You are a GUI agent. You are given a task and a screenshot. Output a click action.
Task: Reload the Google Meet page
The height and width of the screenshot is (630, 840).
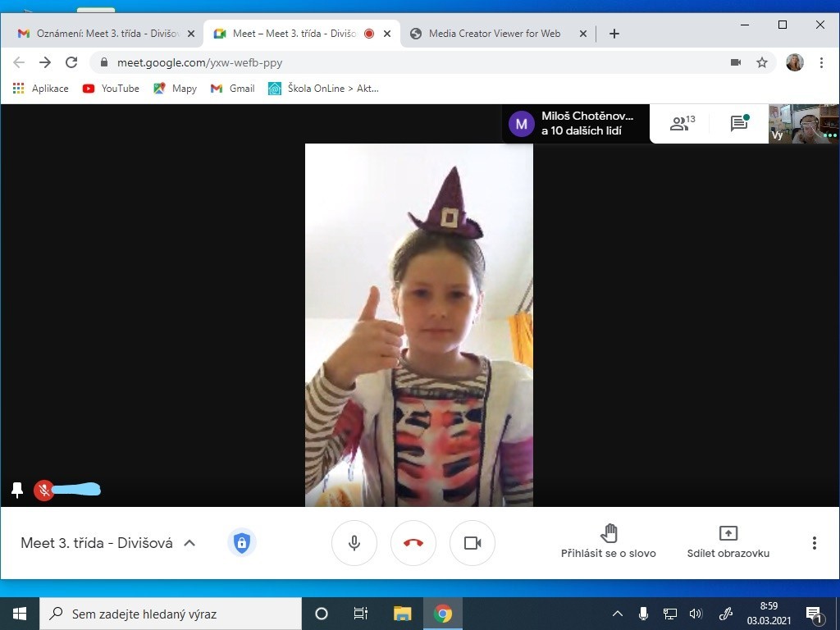pyautogui.click(x=71, y=62)
